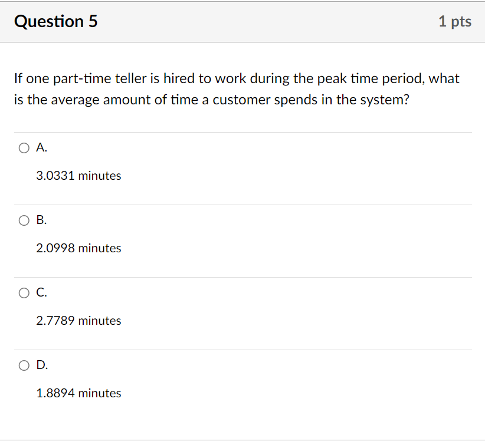
Task: Click the answer text 1.8894 minutes
Action: 78,393
